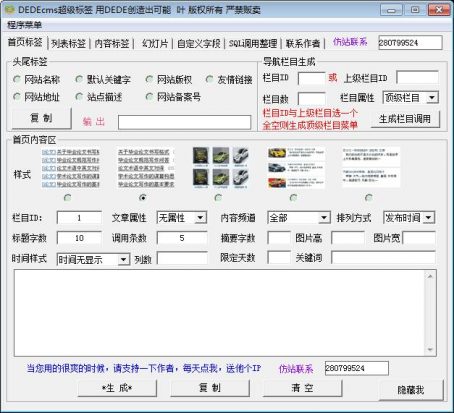The height and width of the screenshot is (413, 454).
Task: Open the 文章属性 dropdown showing 无属性
Action: click(182, 218)
